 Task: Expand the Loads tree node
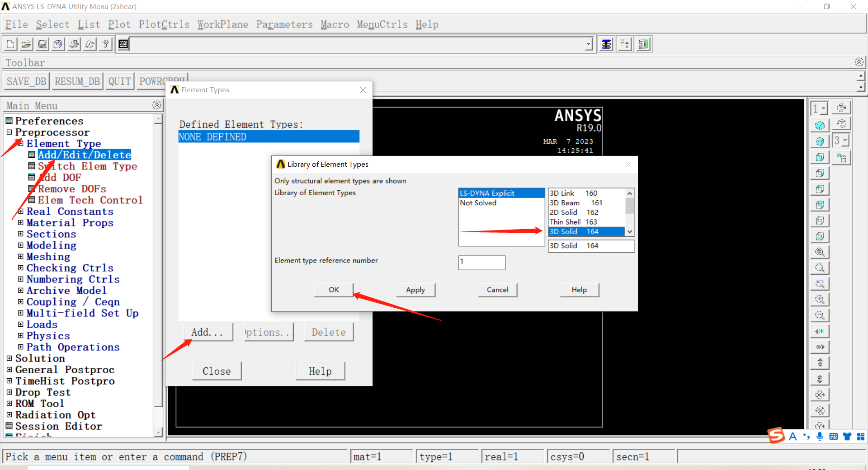point(20,324)
